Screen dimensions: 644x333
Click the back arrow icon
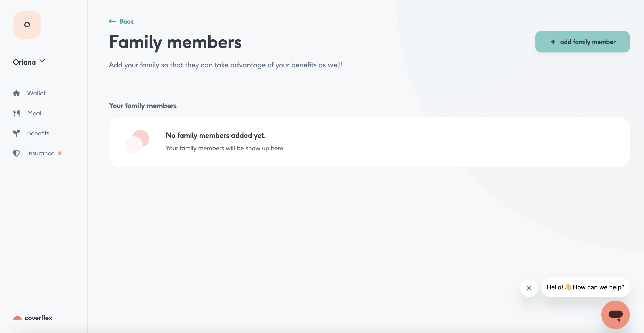tap(112, 21)
